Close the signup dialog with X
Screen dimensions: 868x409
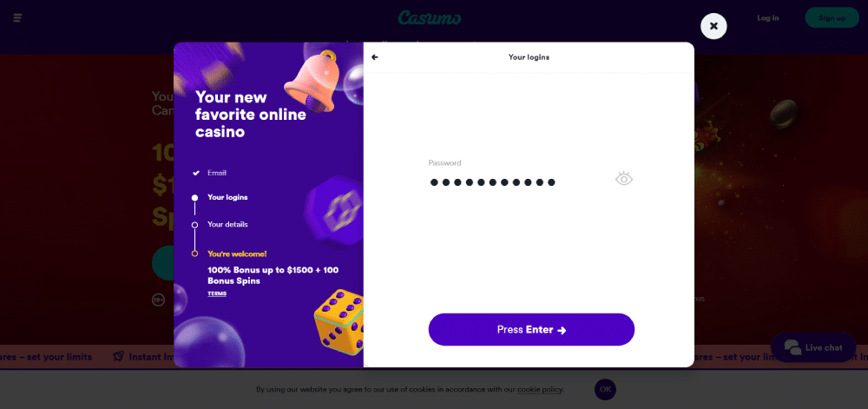[713, 26]
